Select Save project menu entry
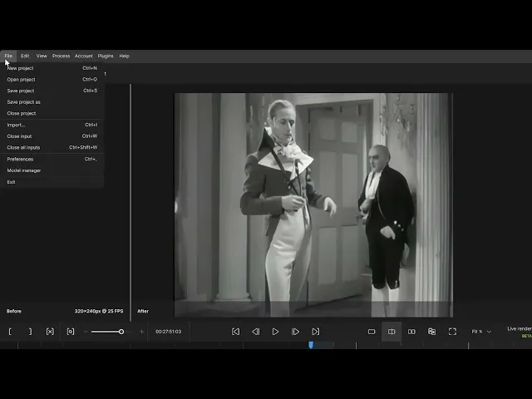The image size is (532, 399). pos(52,91)
